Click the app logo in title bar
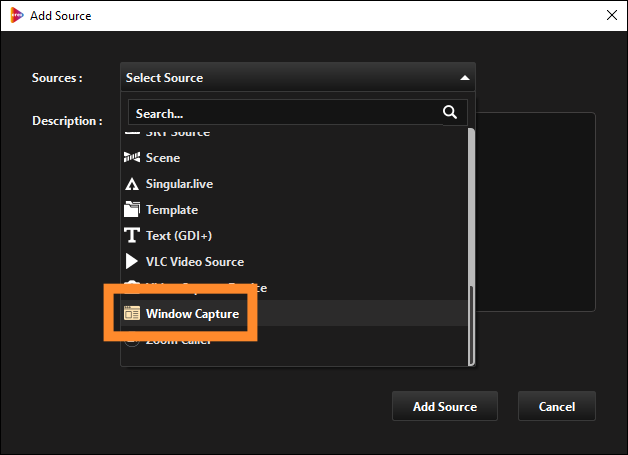This screenshot has height=455, width=628. tap(17, 15)
